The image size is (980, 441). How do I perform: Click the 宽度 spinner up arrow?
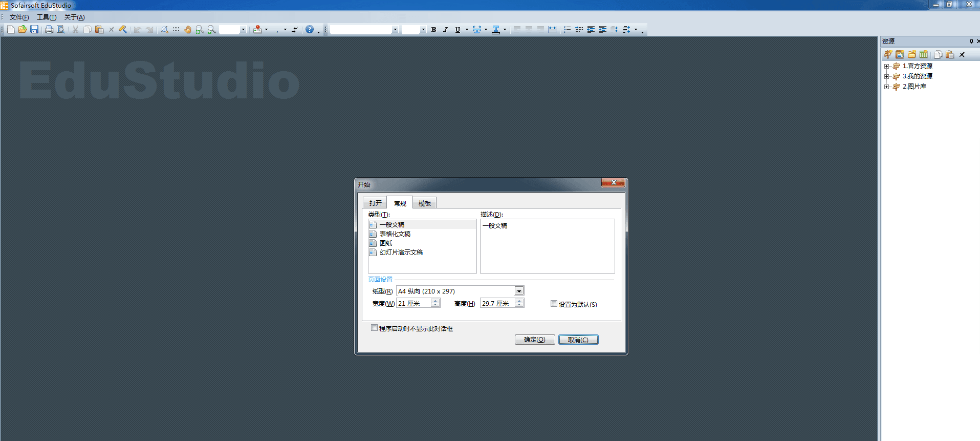pyautogui.click(x=435, y=301)
